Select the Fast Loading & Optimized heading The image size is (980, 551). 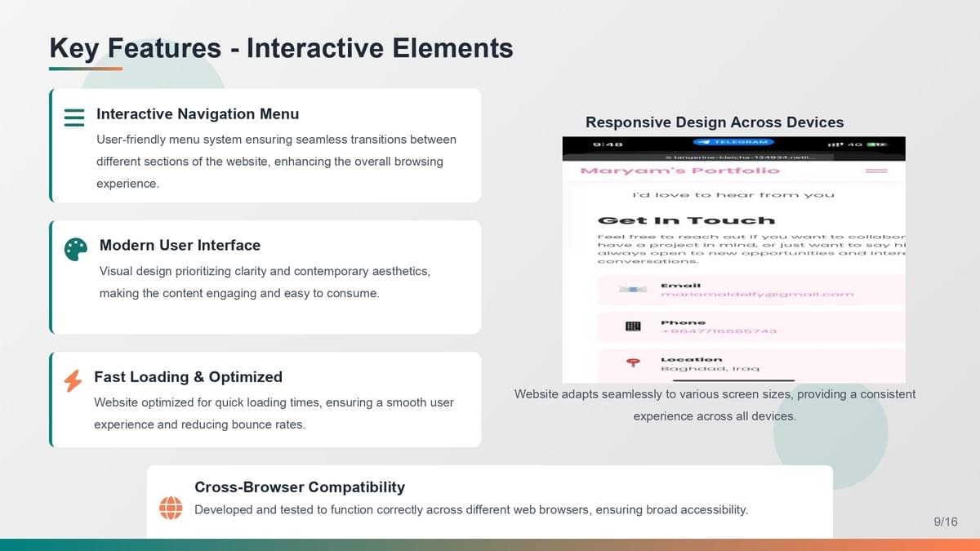click(188, 377)
